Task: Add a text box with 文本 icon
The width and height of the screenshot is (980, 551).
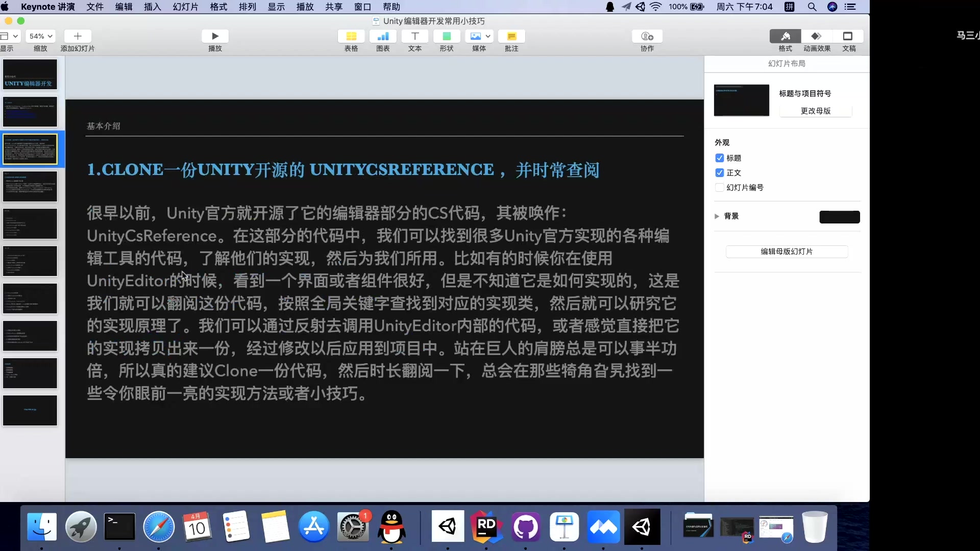Action: [x=415, y=36]
